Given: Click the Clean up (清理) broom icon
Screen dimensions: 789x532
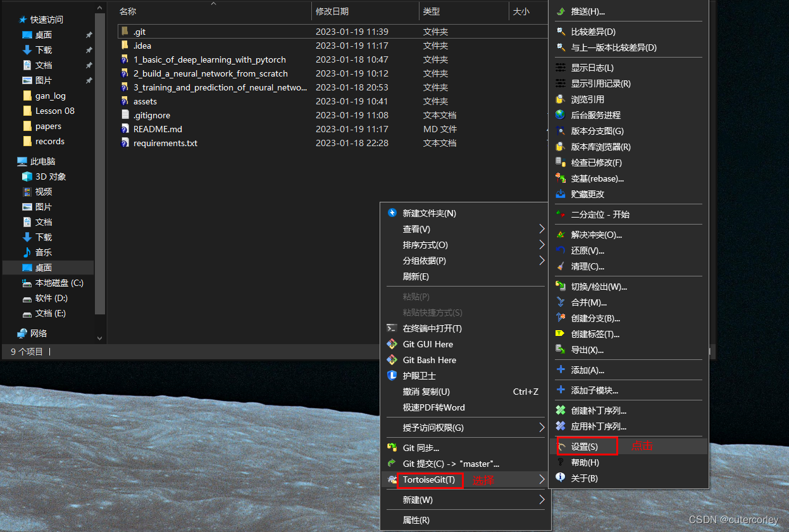Looking at the screenshot, I should pos(561,266).
